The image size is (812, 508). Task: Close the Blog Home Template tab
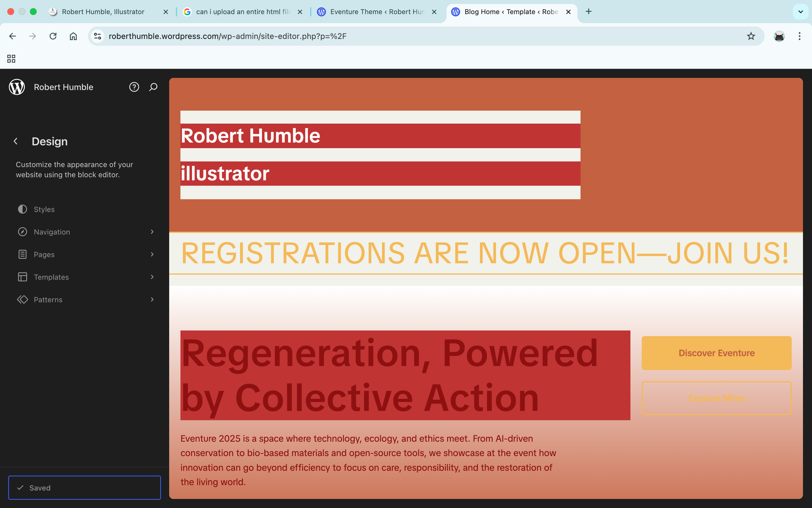tap(568, 12)
